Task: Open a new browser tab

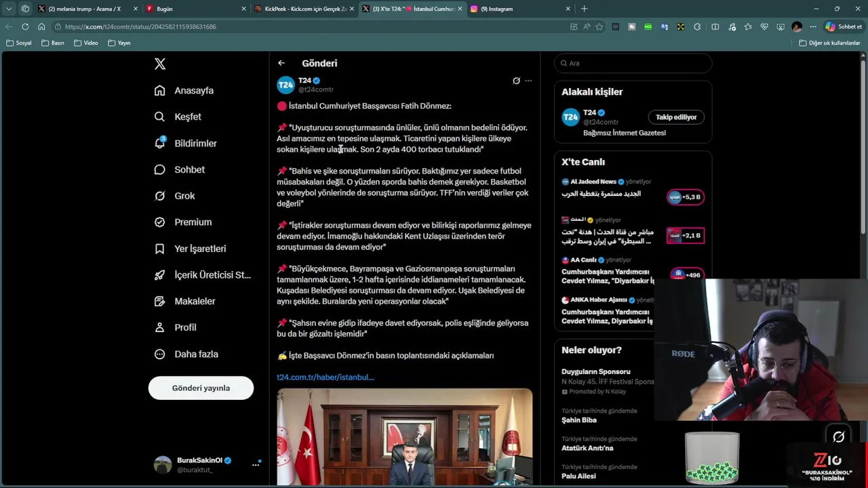Action: pos(584,9)
